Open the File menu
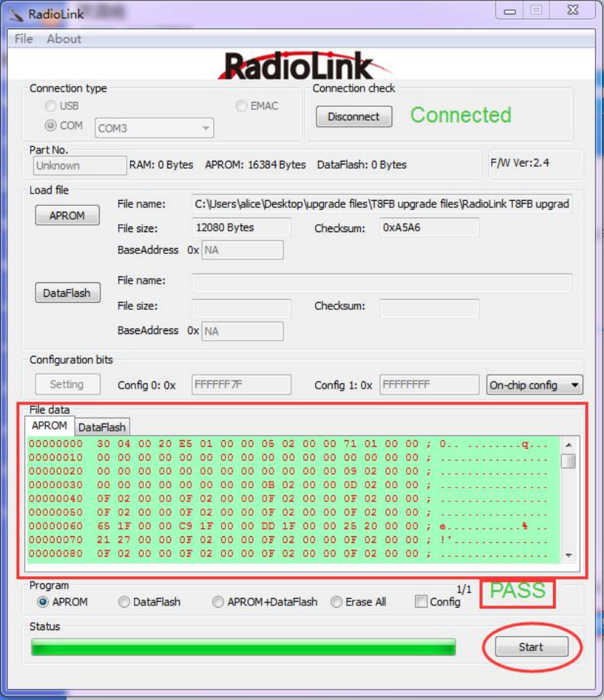The height and width of the screenshot is (700, 604). pyautogui.click(x=24, y=39)
